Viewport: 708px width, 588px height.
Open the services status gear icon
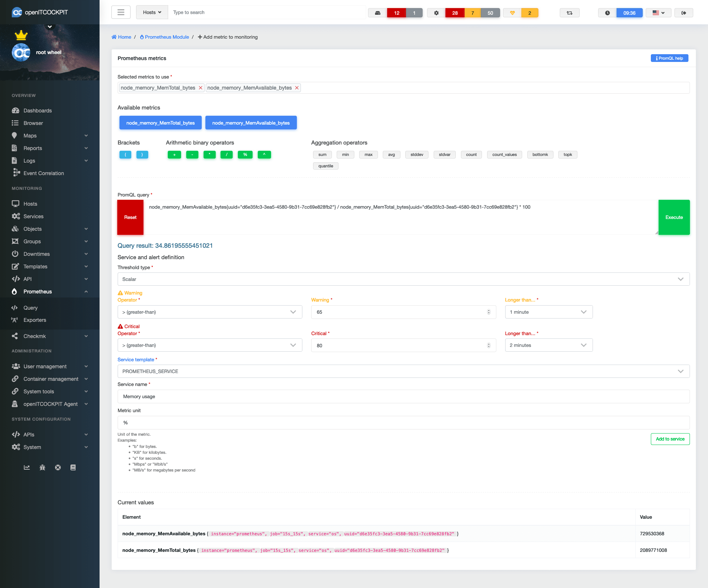(436, 13)
